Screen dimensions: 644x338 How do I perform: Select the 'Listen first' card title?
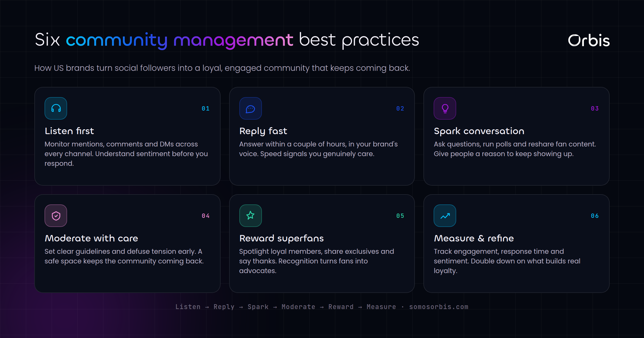click(x=69, y=131)
